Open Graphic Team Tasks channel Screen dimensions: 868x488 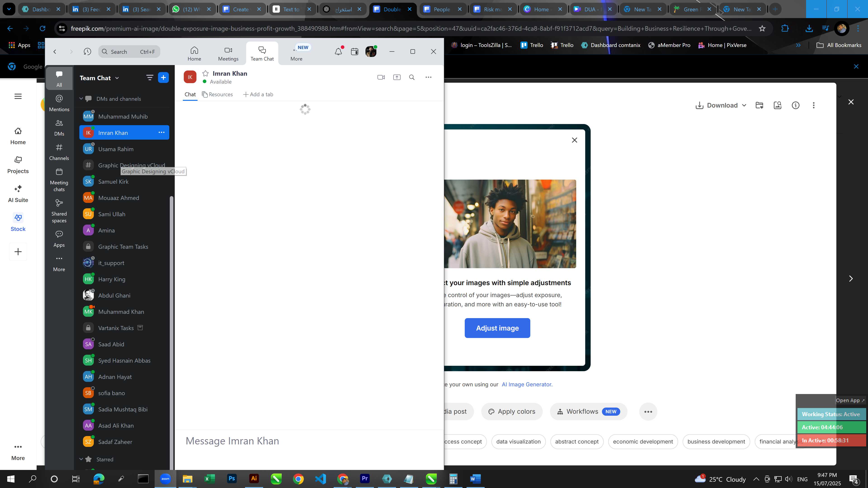(124, 247)
